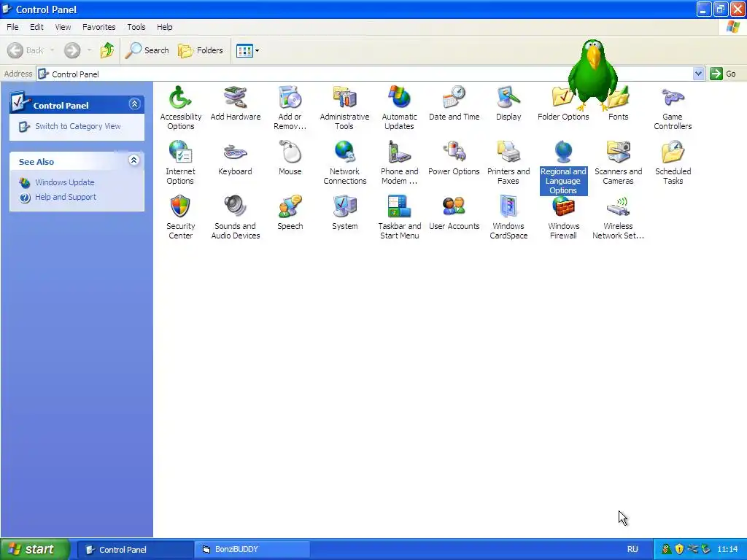Open the Windows Update link
This screenshot has width=747, height=560.
[64, 182]
